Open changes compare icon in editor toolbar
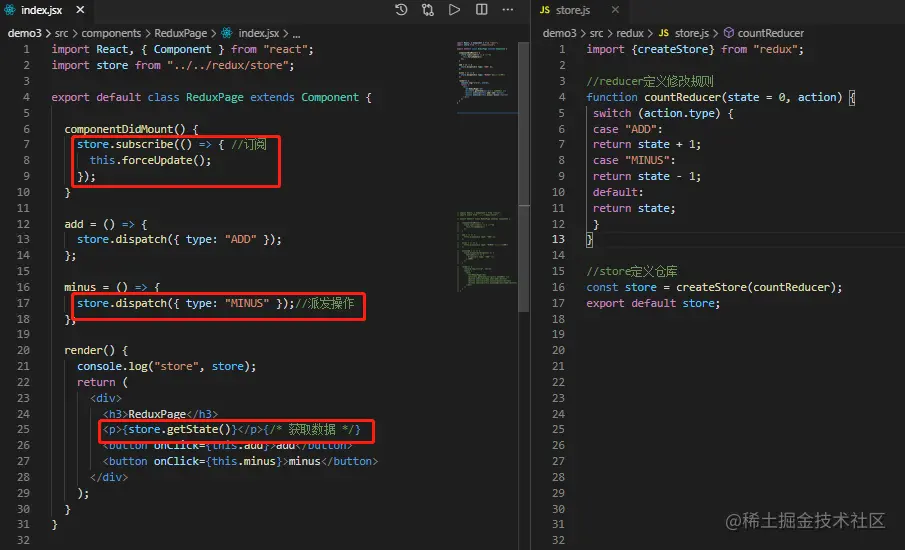 (428, 10)
